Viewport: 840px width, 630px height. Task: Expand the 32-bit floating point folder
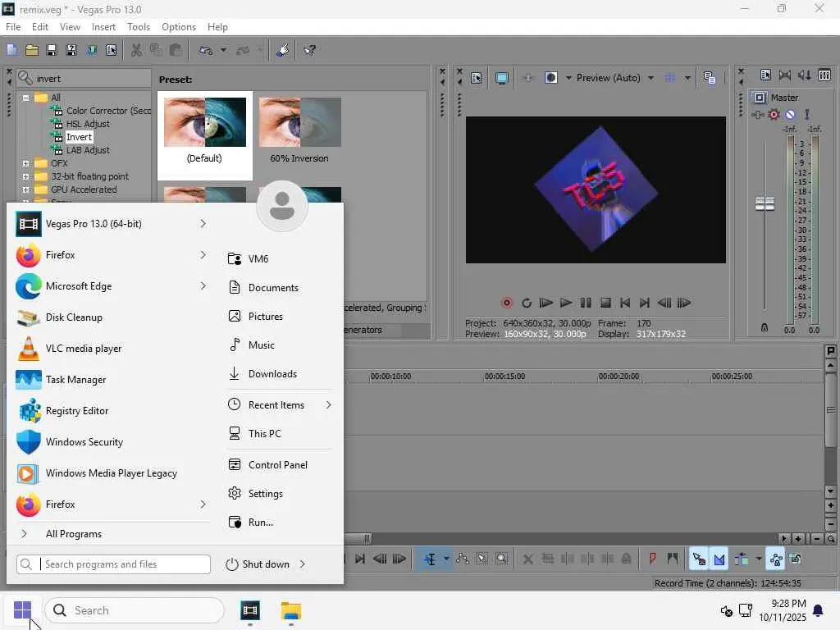pyautogui.click(x=25, y=177)
